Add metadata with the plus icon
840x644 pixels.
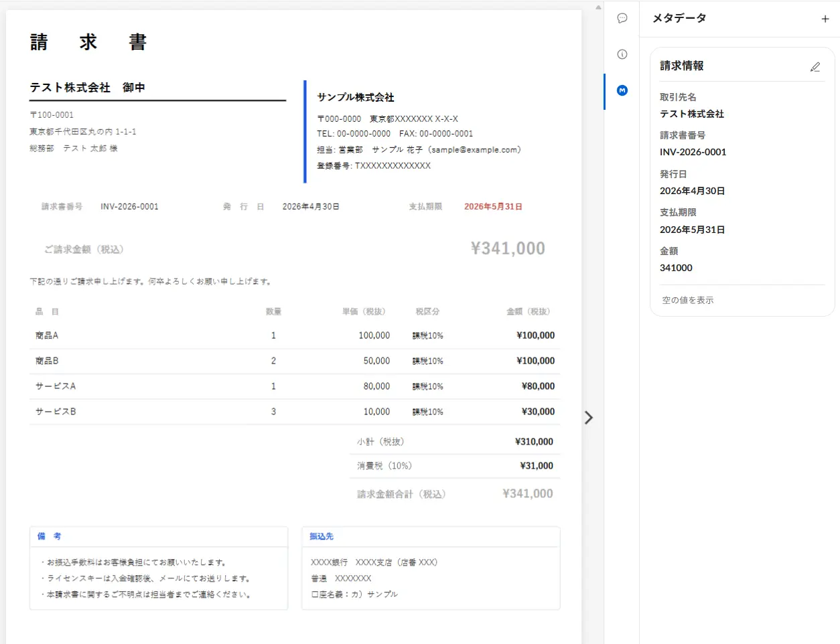tap(825, 19)
